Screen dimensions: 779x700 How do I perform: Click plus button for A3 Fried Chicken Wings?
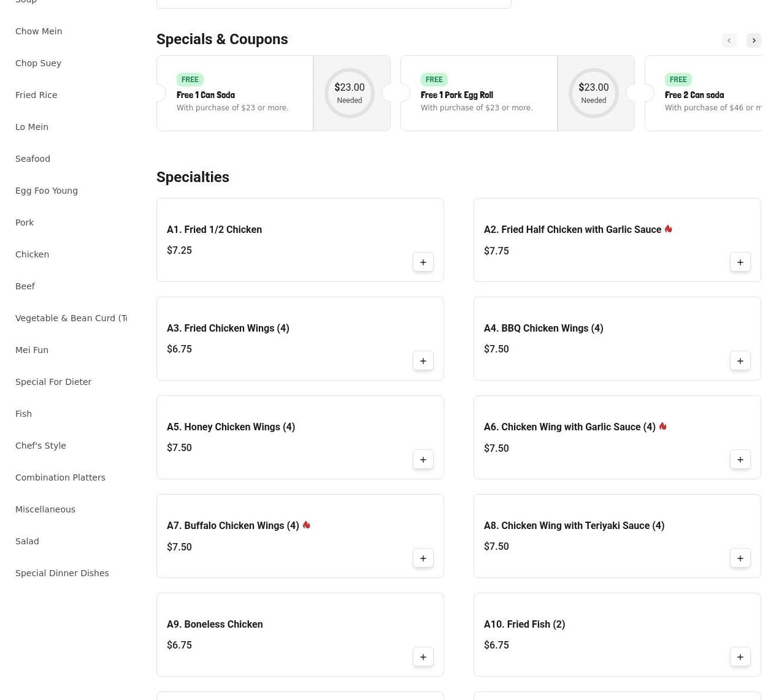423,361
